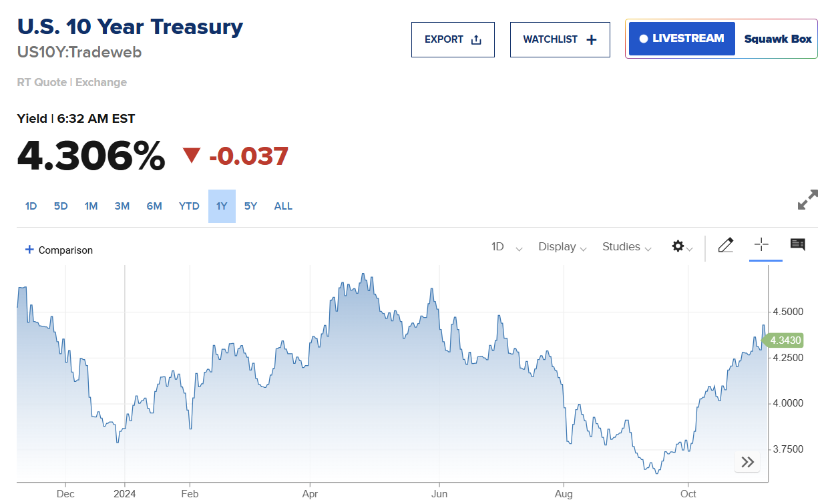Viewport: 834px width, 504px height.
Task: Click the Squawk Box link
Action: (778, 39)
